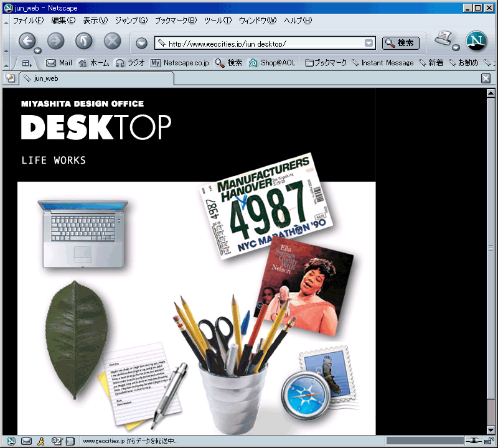Open the お勧め (Recommended) bookmark
This screenshot has height=448, width=498.
pos(464,63)
